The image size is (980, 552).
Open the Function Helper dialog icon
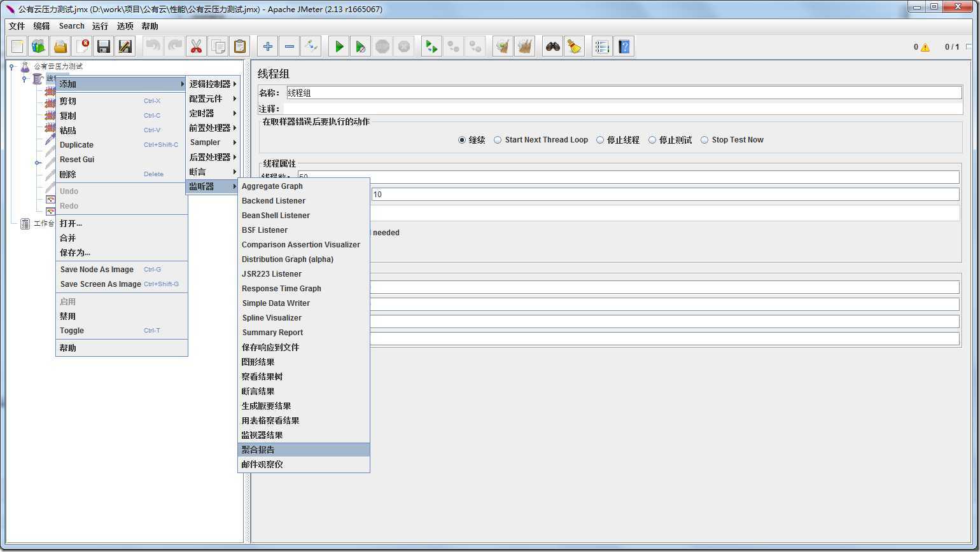pyautogui.click(x=603, y=46)
